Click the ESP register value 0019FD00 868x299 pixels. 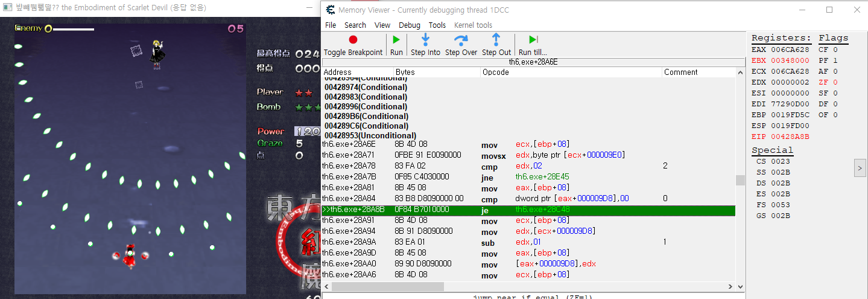(790, 126)
